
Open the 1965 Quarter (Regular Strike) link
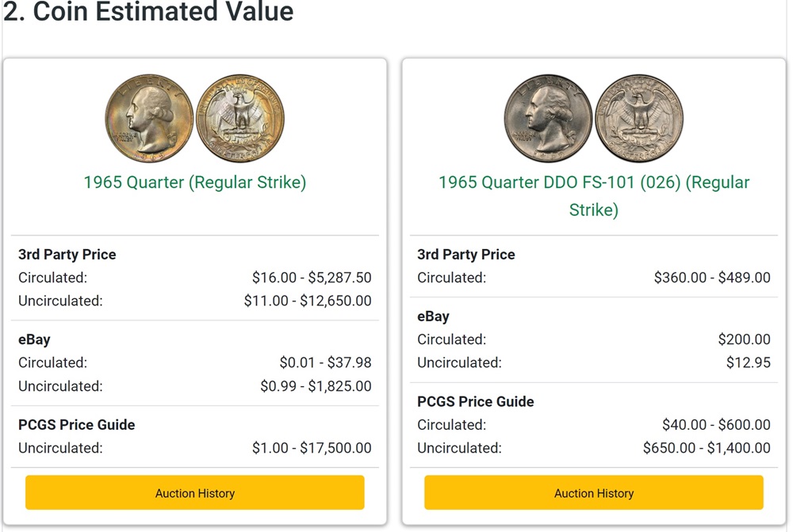point(194,182)
